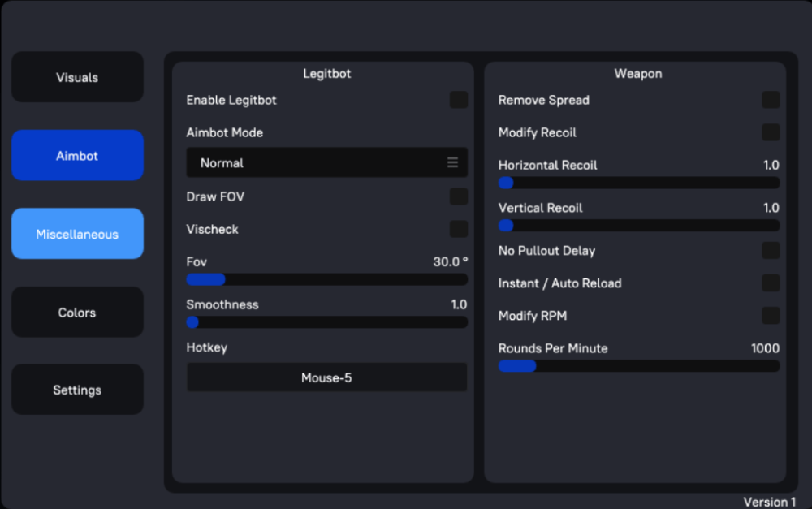Click the Fov slider track
Screen dimensions: 812x509
[x=326, y=279]
